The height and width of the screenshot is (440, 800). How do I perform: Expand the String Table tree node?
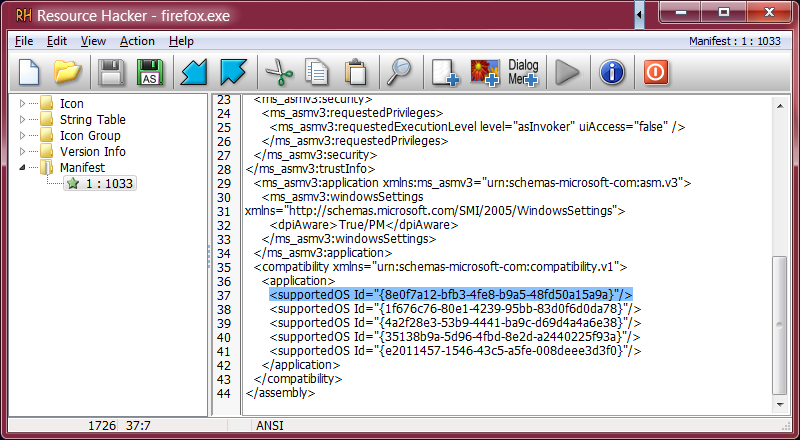[x=22, y=119]
